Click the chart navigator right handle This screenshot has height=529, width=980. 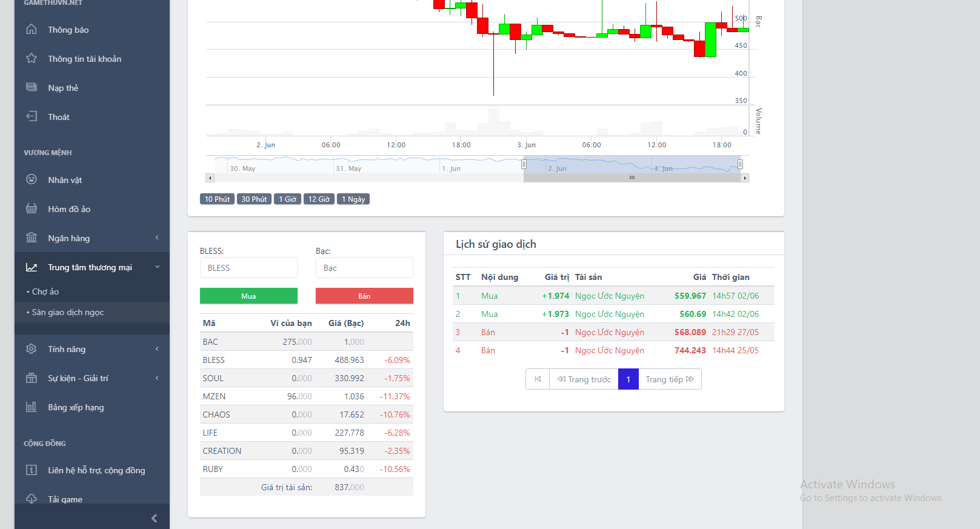coord(740,164)
